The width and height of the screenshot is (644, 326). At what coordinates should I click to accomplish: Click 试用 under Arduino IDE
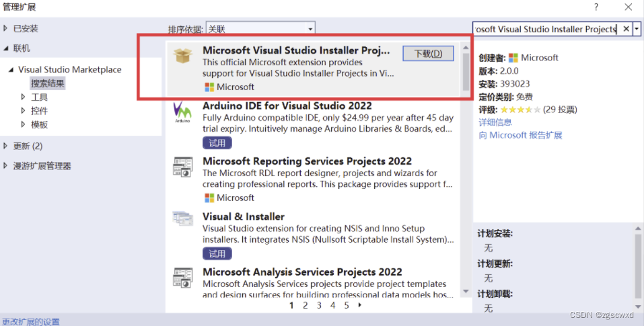pyautogui.click(x=217, y=142)
